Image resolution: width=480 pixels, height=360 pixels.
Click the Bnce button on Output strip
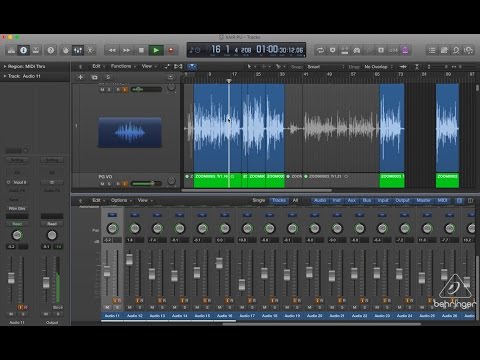pyautogui.click(x=58, y=307)
